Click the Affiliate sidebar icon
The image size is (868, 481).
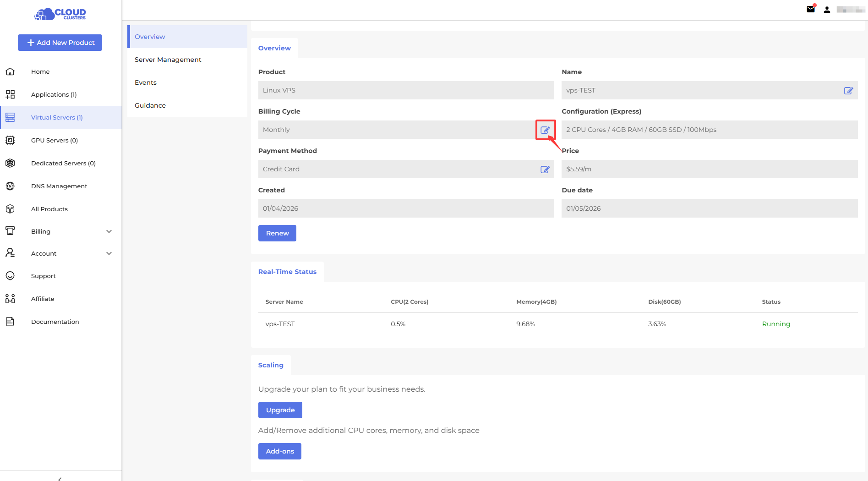[x=10, y=299]
